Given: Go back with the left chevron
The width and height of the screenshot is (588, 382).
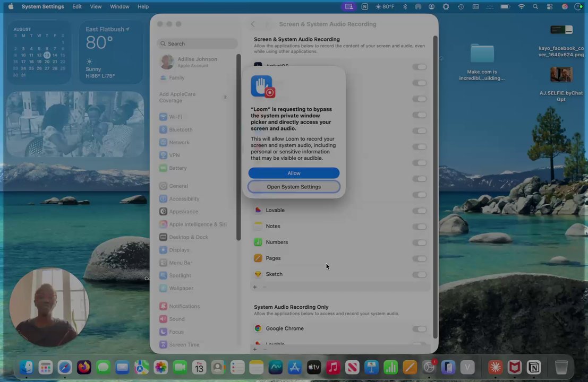Looking at the screenshot, I should (x=253, y=24).
